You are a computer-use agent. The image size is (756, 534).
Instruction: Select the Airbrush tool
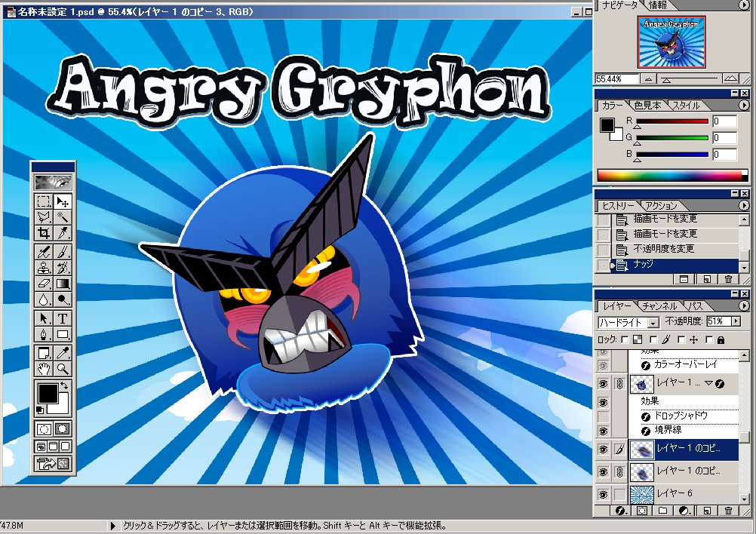44,252
